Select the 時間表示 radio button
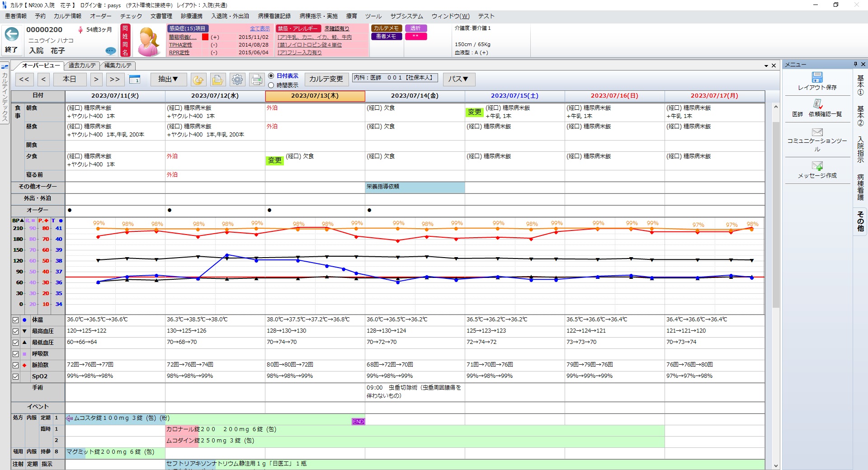 (x=271, y=85)
